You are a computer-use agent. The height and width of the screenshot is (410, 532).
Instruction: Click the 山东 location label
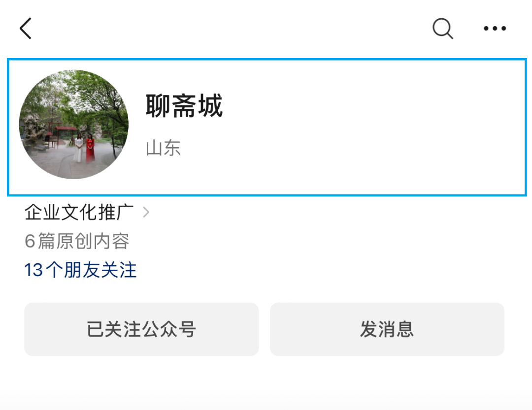click(x=163, y=148)
